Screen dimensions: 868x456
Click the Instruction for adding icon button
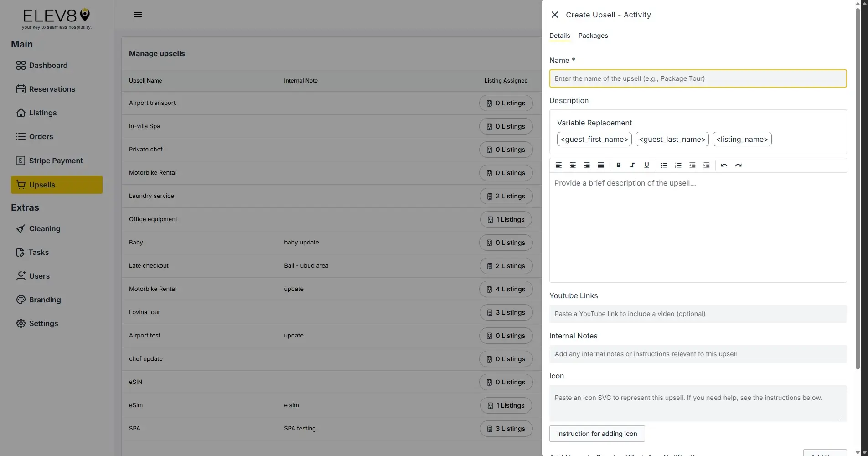[597, 434]
